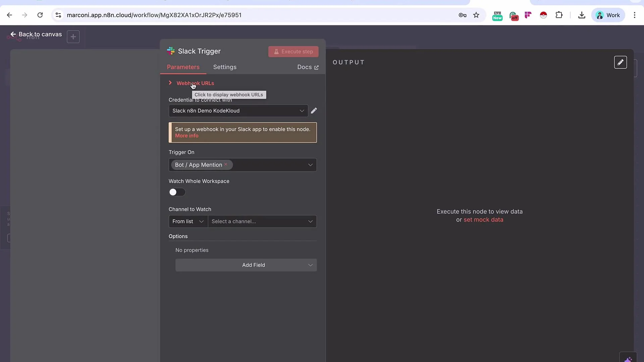Click the output panel edit pencil button
644x362 pixels.
coord(621,62)
